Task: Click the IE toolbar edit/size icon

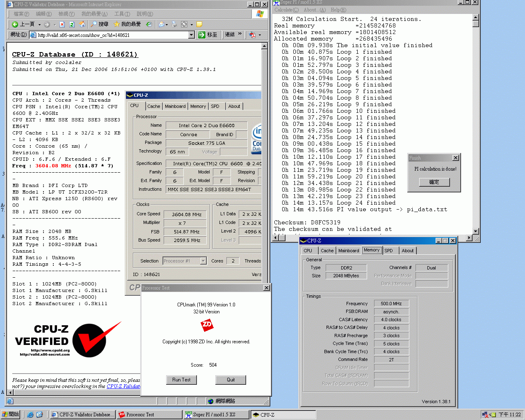Action: (184, 25)
